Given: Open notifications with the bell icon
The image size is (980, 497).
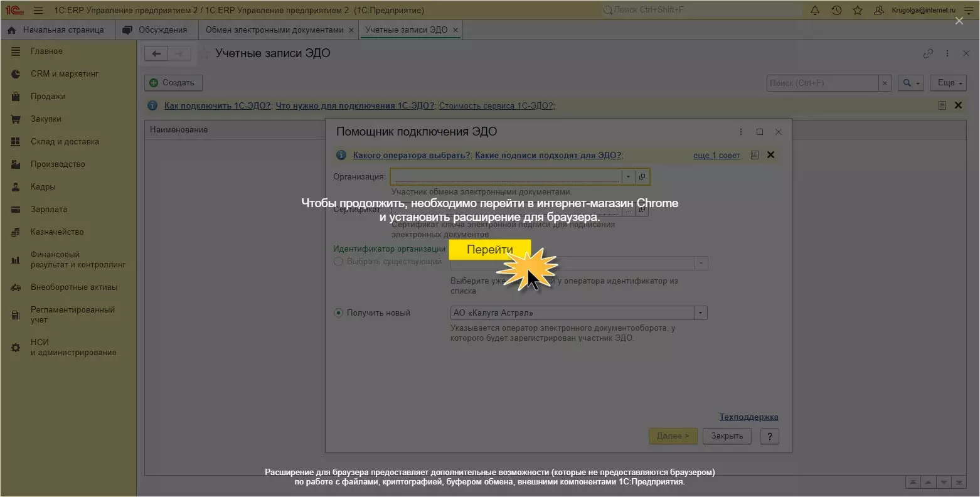Looking at the screenshot, I should (815, 11).
